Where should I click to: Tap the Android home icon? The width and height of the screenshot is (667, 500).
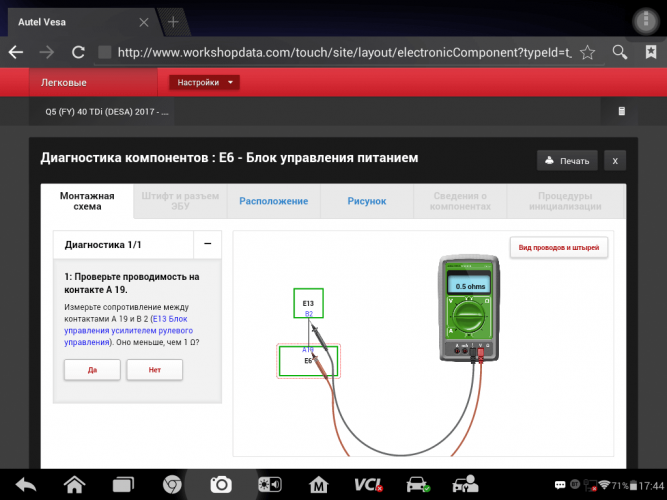coord(74,485)
